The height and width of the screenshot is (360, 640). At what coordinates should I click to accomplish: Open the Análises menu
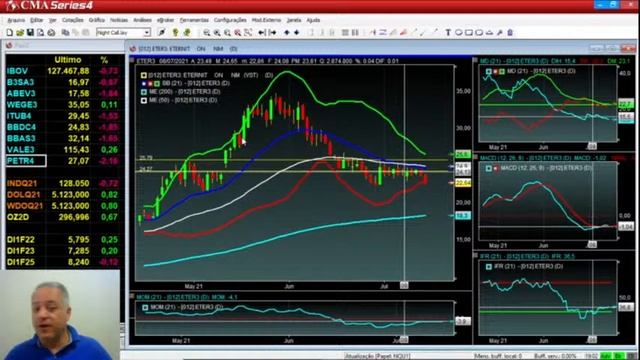click(142, 20)
